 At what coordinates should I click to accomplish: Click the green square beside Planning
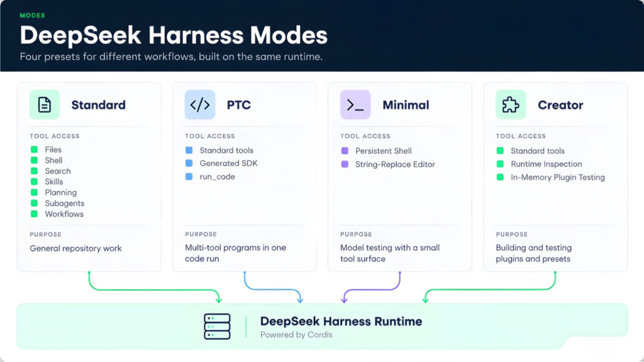click(34, 192)
